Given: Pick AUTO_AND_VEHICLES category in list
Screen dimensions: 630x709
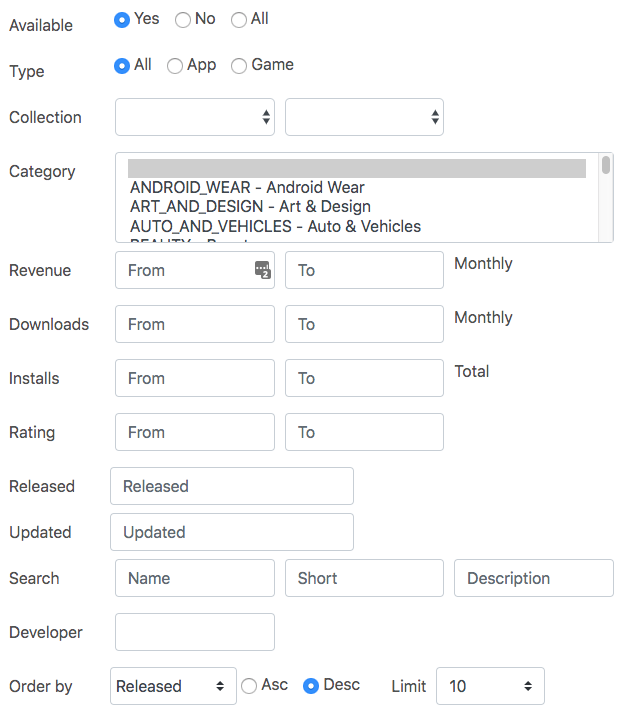Looking at the screenshot, I should 275,226.
